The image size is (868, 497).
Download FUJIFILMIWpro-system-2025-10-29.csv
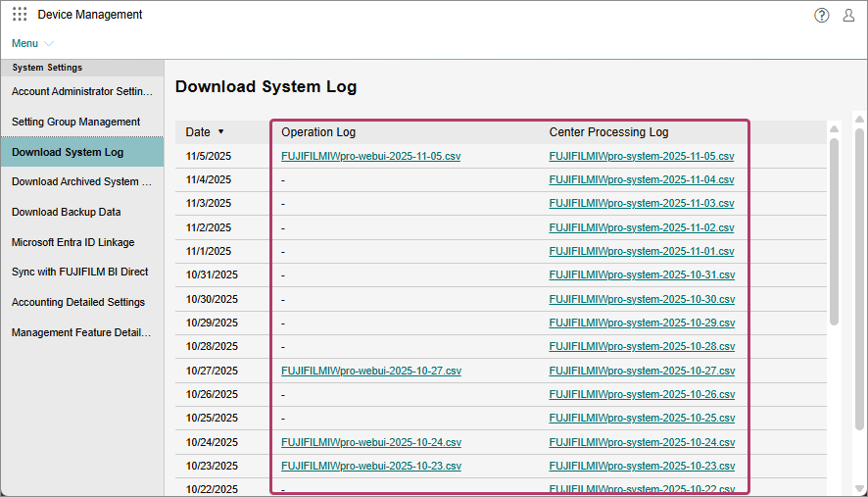[642, 323]
